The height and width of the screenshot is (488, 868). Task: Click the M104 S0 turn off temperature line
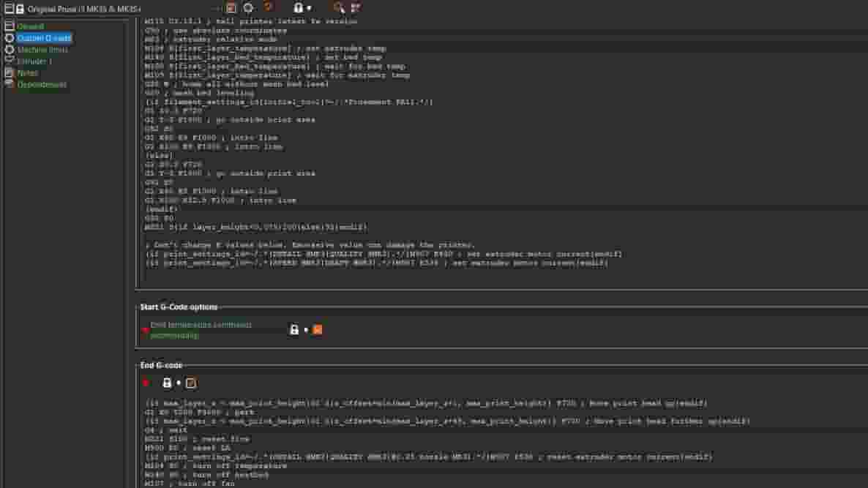coord(216,466)
